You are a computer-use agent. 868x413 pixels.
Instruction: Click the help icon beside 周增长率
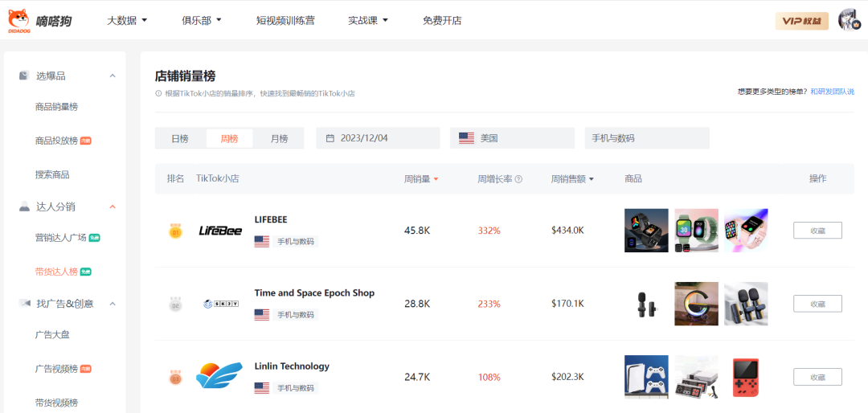pos(518,179)
